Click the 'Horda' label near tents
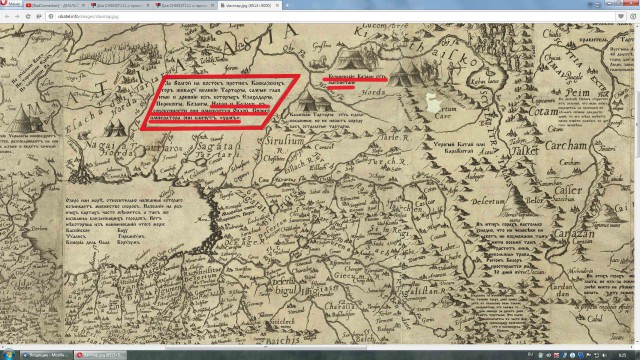Screen dimensions: 640x360 [x=372, y=92]
